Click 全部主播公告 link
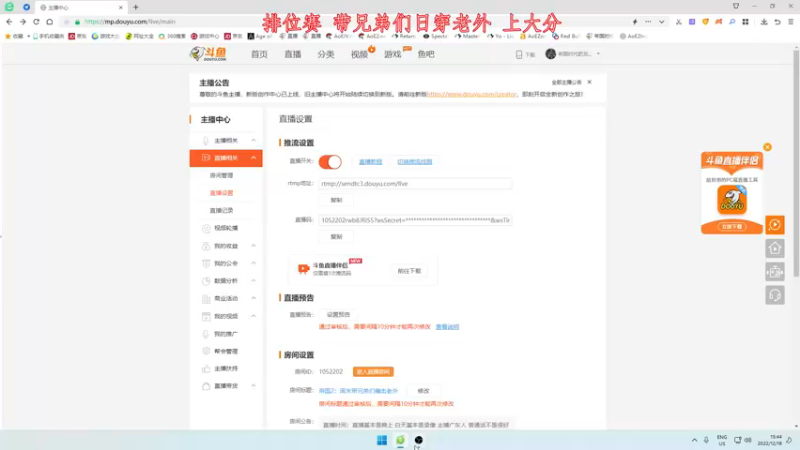 (566, 82)
